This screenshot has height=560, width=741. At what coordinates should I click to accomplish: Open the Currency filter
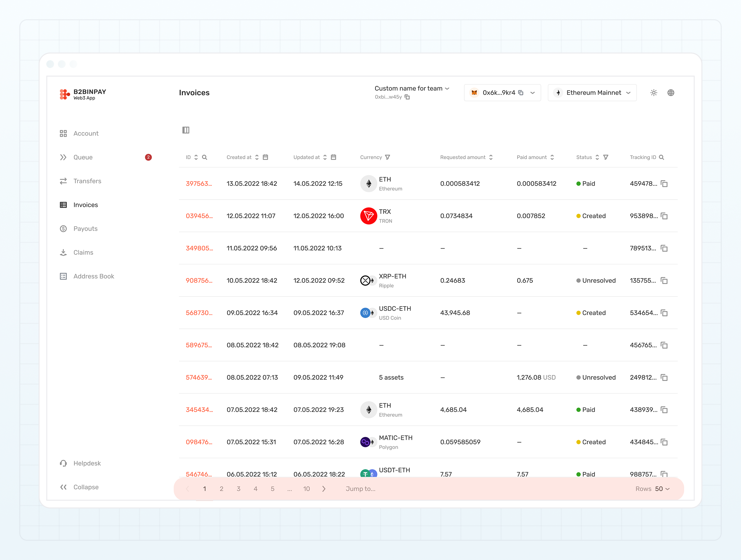tap(388, 157)
